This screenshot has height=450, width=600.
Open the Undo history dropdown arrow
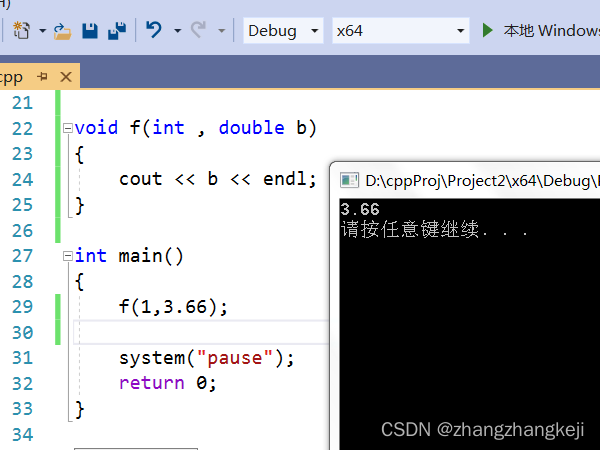tap(177, 31)
